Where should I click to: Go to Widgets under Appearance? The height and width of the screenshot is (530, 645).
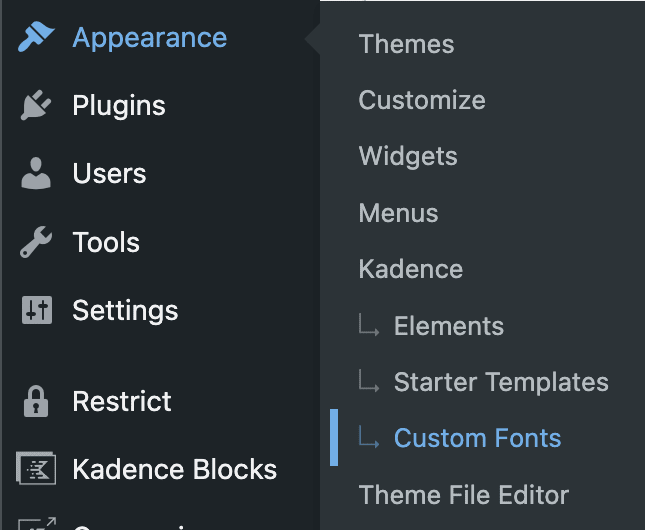[408, 156]
